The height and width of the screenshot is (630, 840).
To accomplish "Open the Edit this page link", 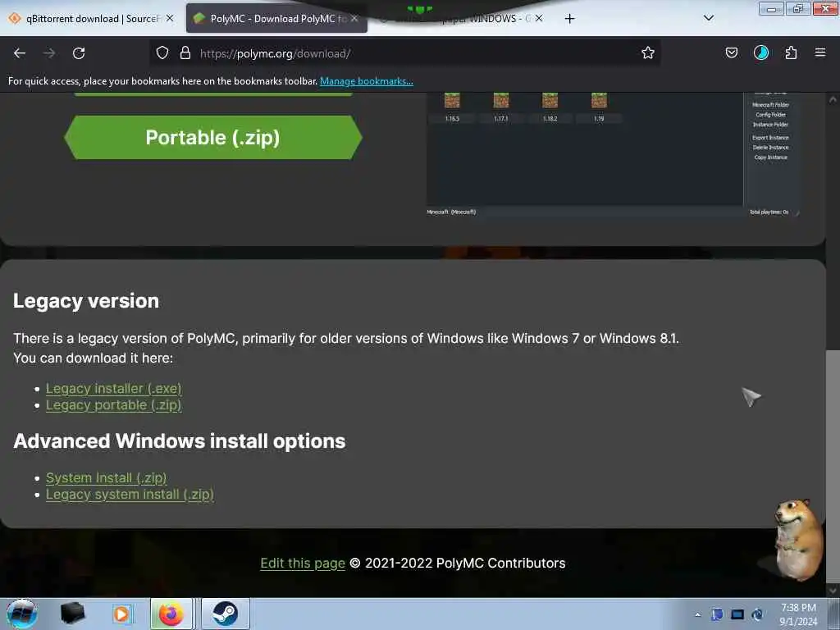I will (303, 564).
